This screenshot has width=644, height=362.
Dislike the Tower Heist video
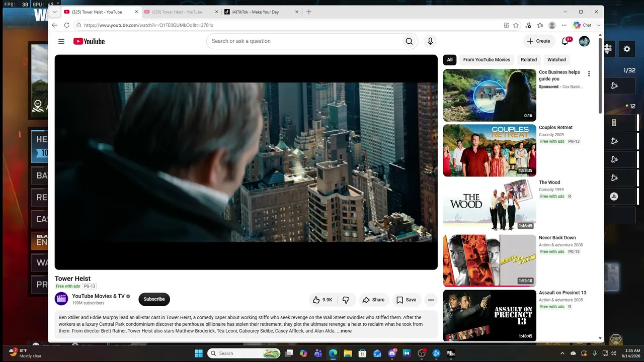[346, 300]
